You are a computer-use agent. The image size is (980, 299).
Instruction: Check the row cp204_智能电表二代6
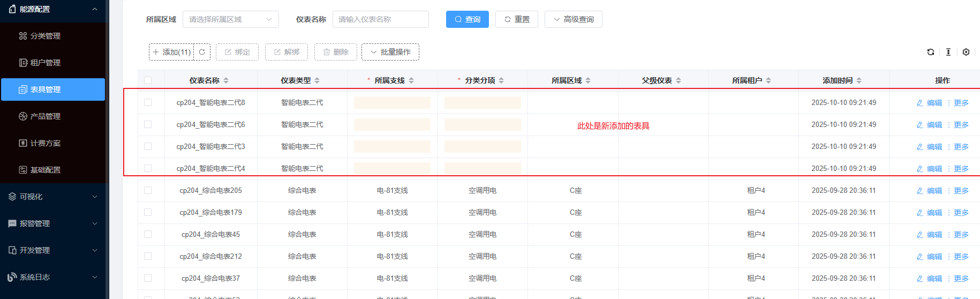148,124
